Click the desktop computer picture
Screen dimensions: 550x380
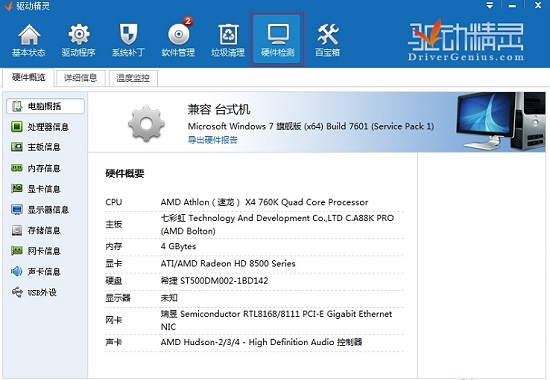click(501, 121)
